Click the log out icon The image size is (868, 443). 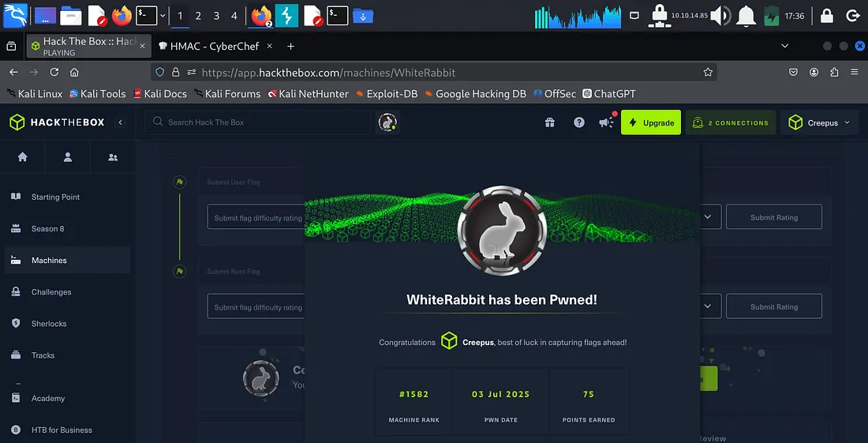pos(853,16)
